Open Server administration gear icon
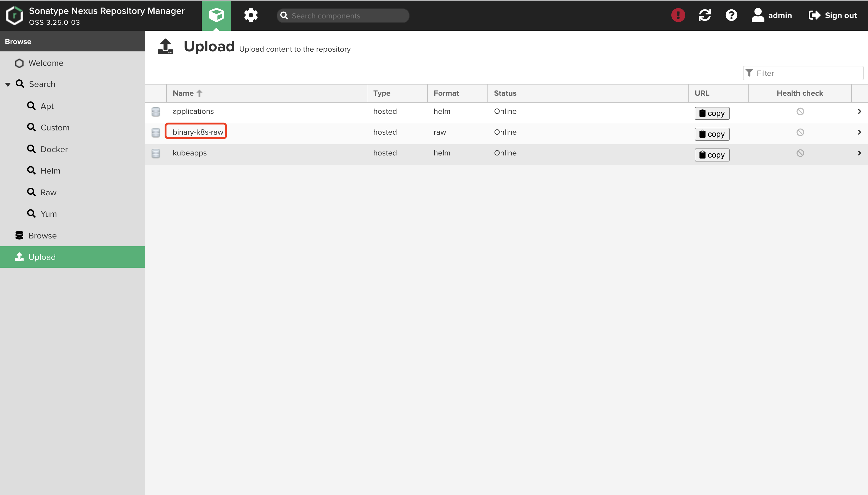868x495 pixels. click(x=251, y=15)
